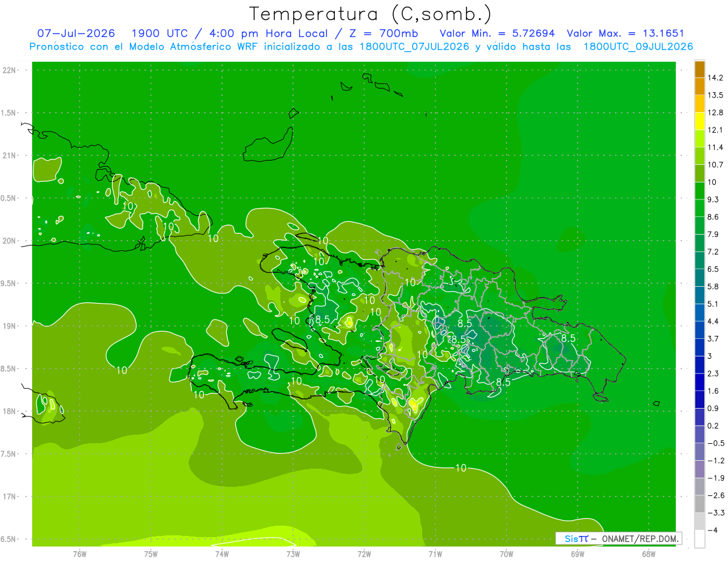Click the 7.9 value on the colorbar
This screenshot has height=562, width=728.
click(713, 234)
